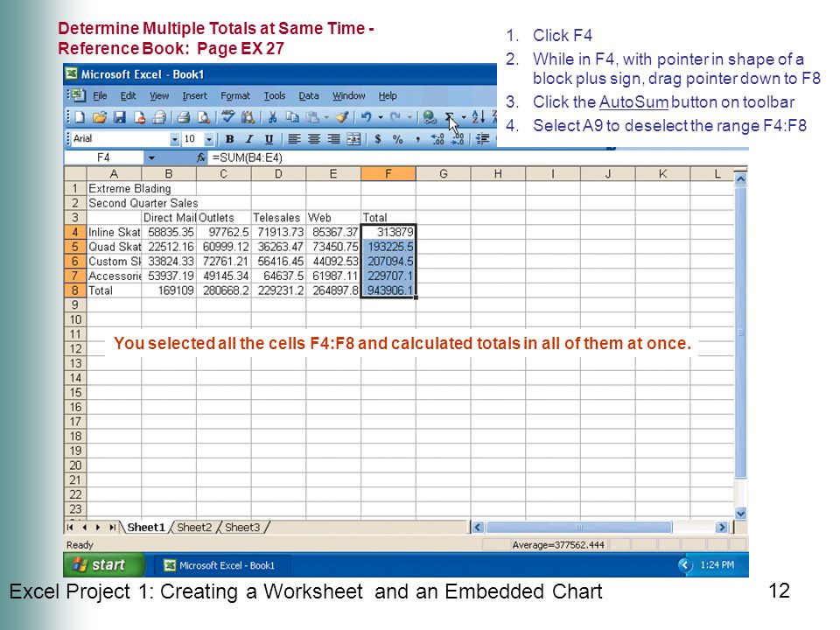840x630 pixels.
Task: Apply Merge and Center to selection
Action: [353, 139]
